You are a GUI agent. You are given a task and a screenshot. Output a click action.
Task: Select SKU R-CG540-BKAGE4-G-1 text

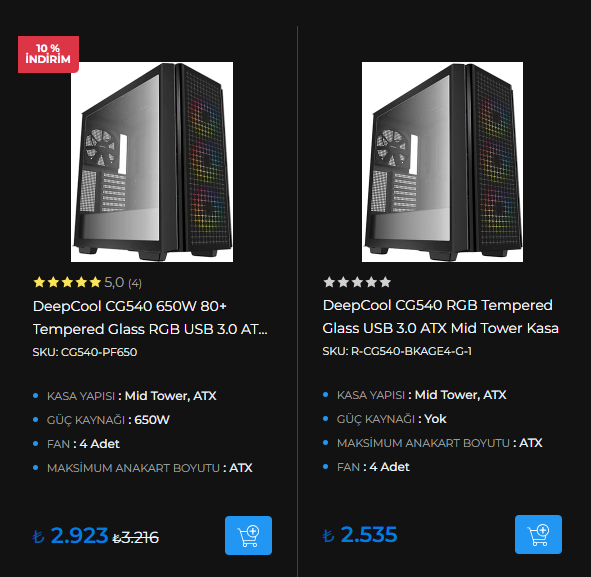click(x=397, y=351)
